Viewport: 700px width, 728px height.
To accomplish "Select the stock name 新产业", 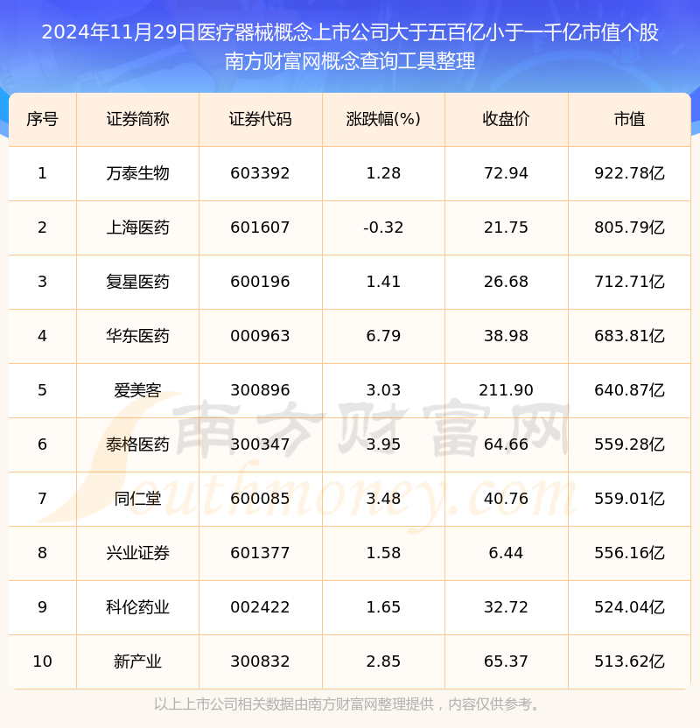I will pyautogui.click(x=138, y=661).
